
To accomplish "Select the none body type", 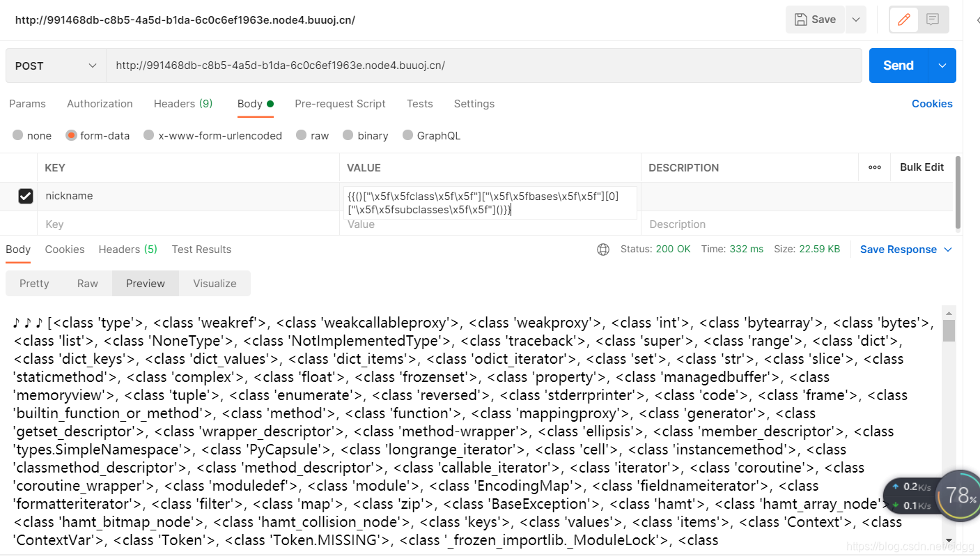I will point(18,135).
